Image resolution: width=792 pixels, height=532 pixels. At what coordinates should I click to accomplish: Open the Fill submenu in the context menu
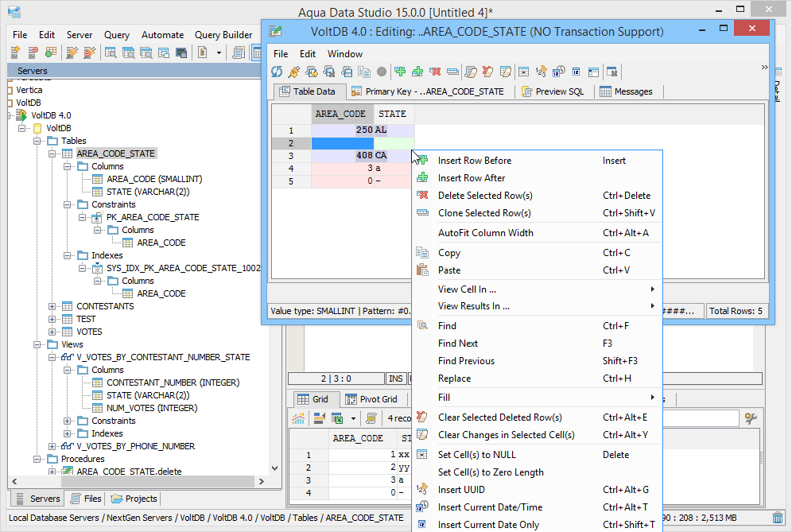(x=537, y=398)
